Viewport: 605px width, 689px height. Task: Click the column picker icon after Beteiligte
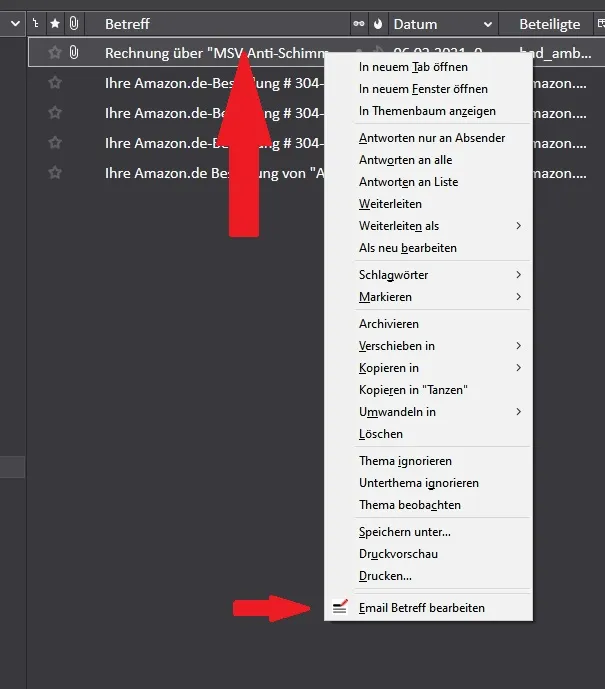coord(601,23)
